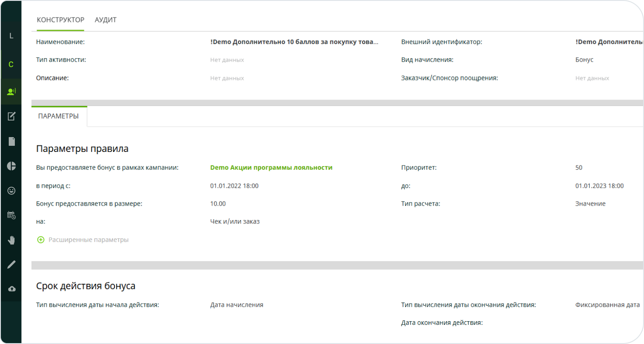Click the L item in the sidebar
Screen dimensions: 644x344
[11, 36]
